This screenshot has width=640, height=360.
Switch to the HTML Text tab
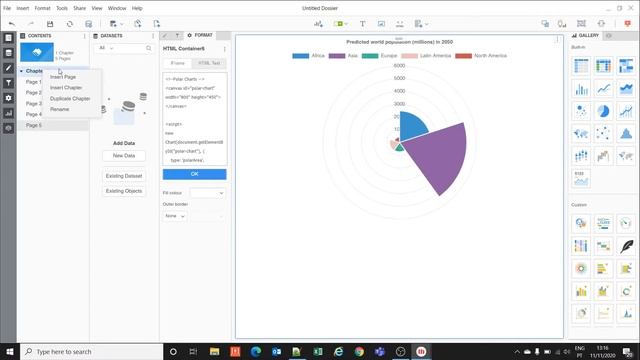coord(209,63)
